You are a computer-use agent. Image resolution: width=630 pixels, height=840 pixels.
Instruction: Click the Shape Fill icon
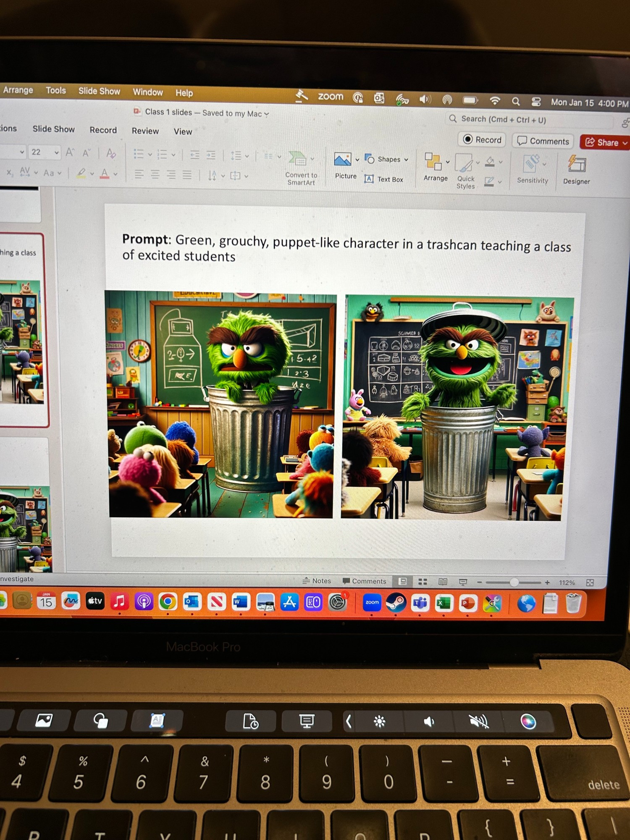pyautogui.click(x=490, y=162)
